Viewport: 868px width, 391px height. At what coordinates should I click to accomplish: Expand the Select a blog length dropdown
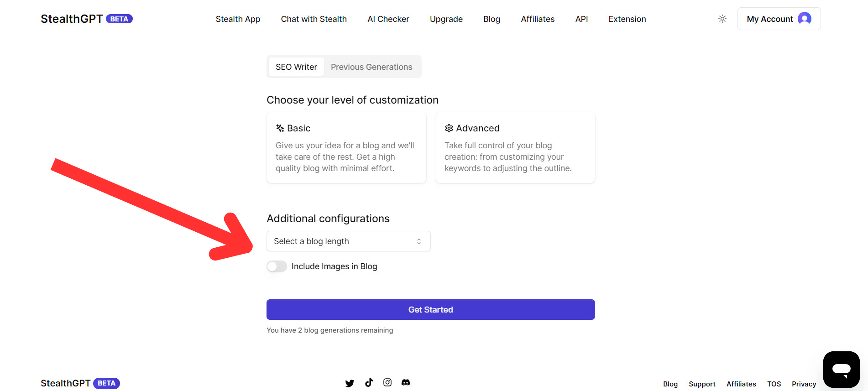coord(348,241)
